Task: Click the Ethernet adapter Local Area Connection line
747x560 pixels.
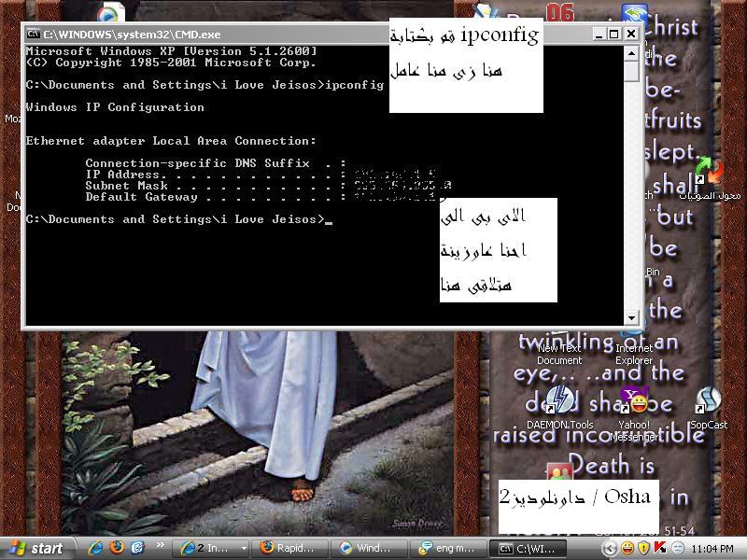Action: click(x=171, y=141)
